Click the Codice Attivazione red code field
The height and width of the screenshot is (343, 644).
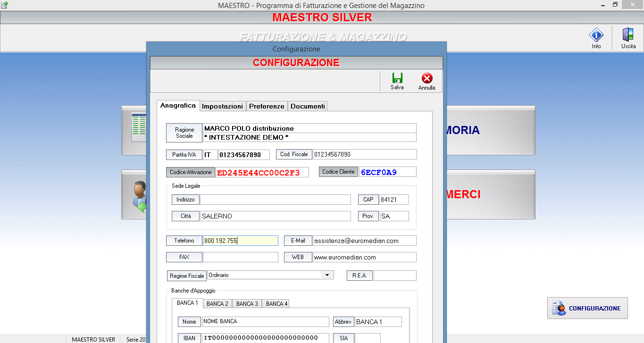[x=262, y=172]
